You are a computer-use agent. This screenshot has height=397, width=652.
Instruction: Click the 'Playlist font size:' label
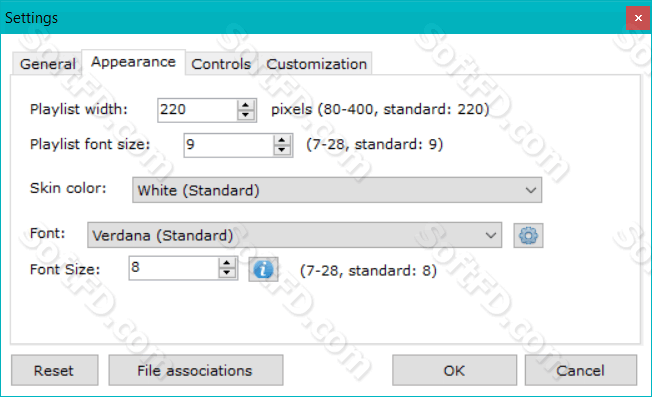click(x=90, y=144)
